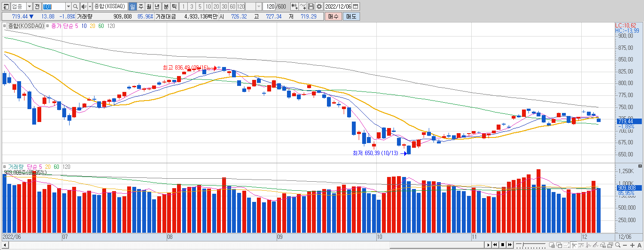Click the zoom magnifier icon at bottom right
Image resolution: width=644 pixels, height=250 pixels.
tap(618, 245)
